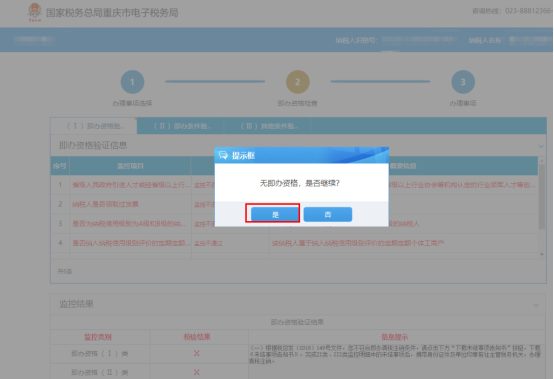This screenshot has width=554, height=379.
Task: Click the 序号 column header
Action: pos(60,166)
